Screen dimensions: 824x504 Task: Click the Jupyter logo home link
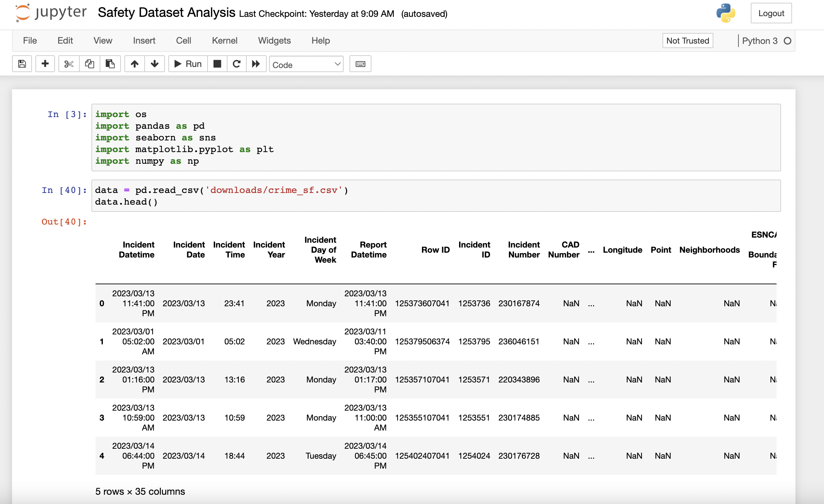click(x=51, y=13)
